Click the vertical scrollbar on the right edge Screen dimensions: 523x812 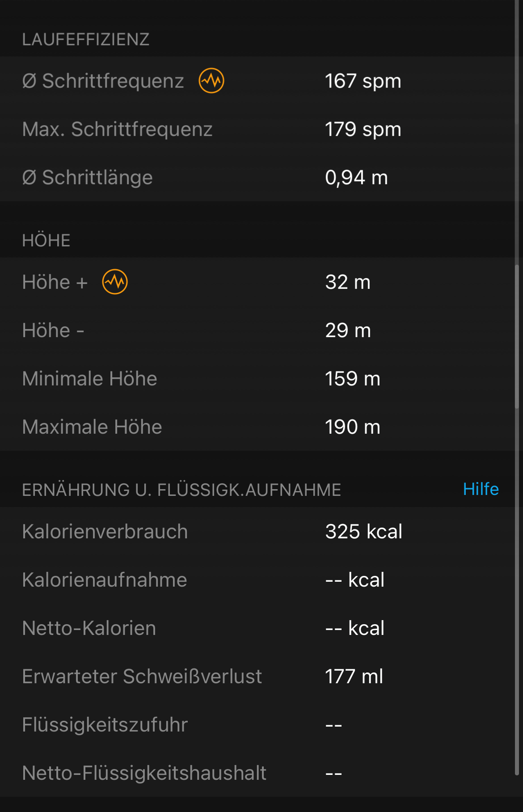[x=517, y=335]
